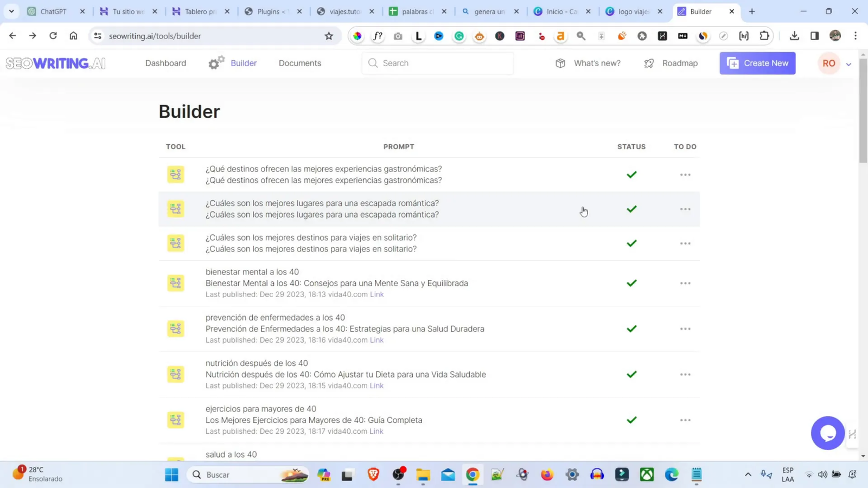Viewport: 868px width, 488px height.
Task: Click the SEOWRITING.AI logo
Action: pos(54,63)
